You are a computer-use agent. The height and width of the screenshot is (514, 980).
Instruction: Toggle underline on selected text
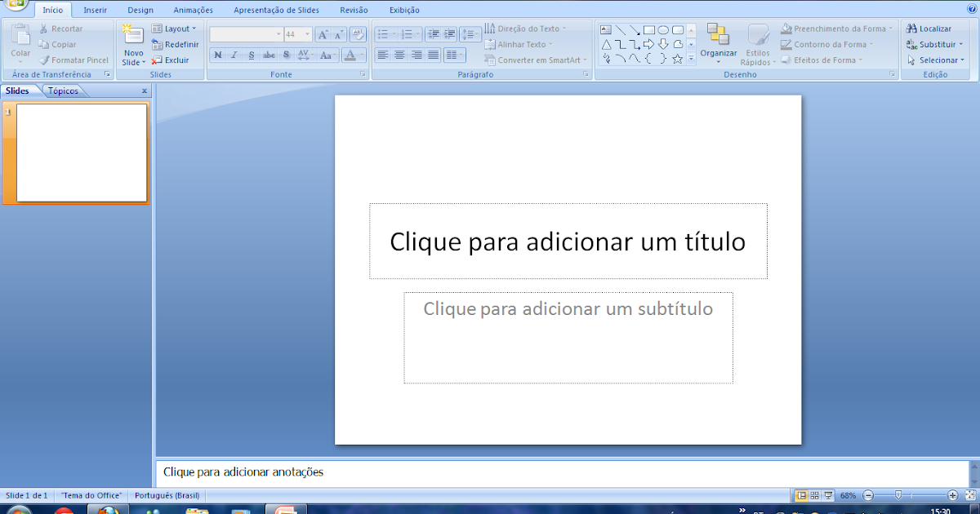coord(251,55)
